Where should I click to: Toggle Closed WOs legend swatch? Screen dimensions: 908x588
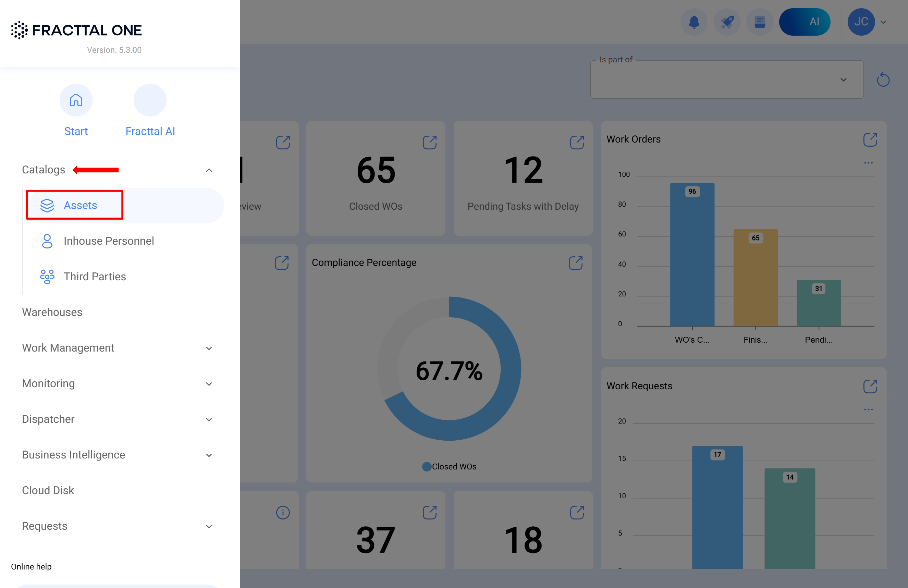point(427,467)
